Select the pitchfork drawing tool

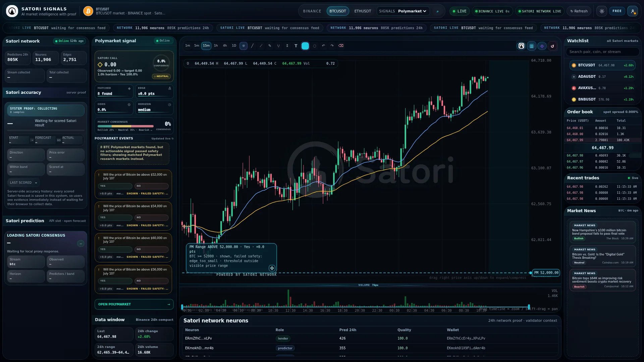278,46
